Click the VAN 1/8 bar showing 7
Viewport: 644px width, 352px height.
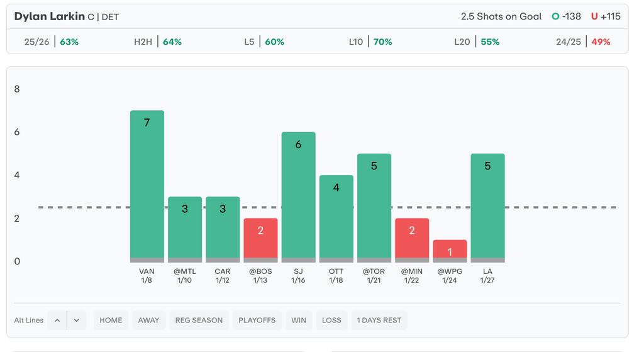tap(147, 186)
